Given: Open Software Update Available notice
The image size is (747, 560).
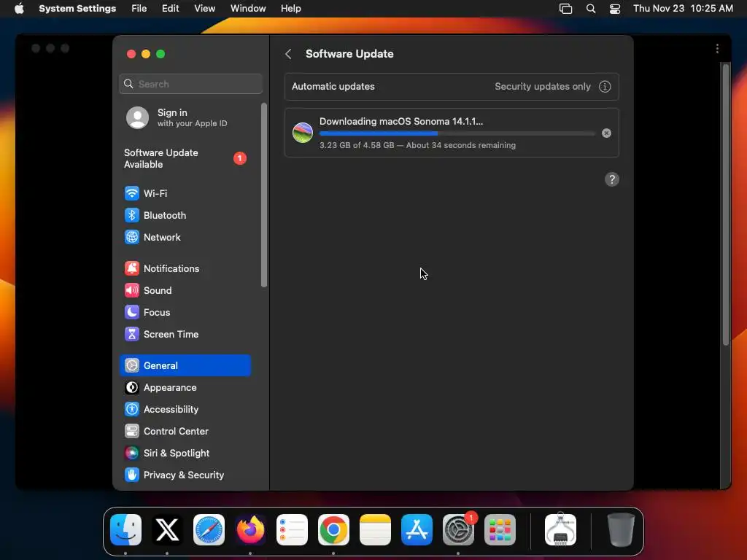Looking at the screenshot, I should (x=185, y=158).
